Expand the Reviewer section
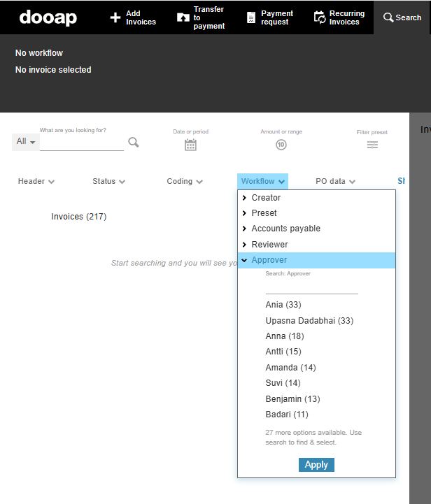The height and width of the screenshot is (504, 431). click(316, 245)
